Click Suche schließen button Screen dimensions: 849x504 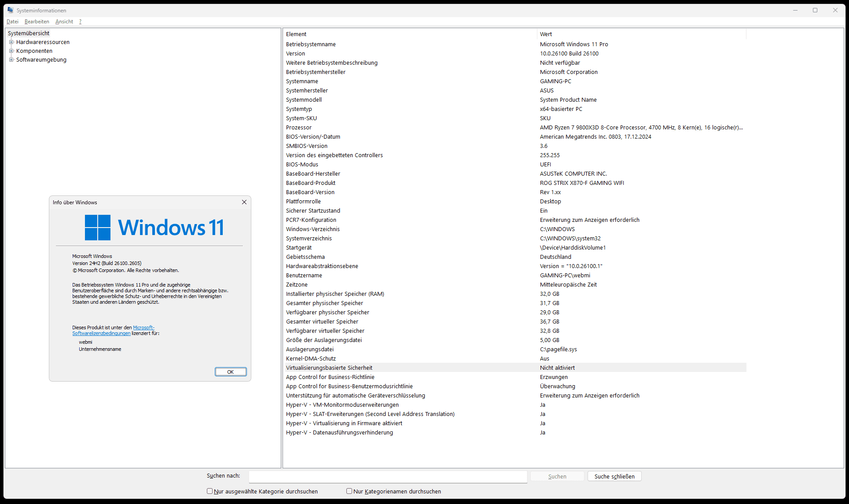click(x=614, y=476)
